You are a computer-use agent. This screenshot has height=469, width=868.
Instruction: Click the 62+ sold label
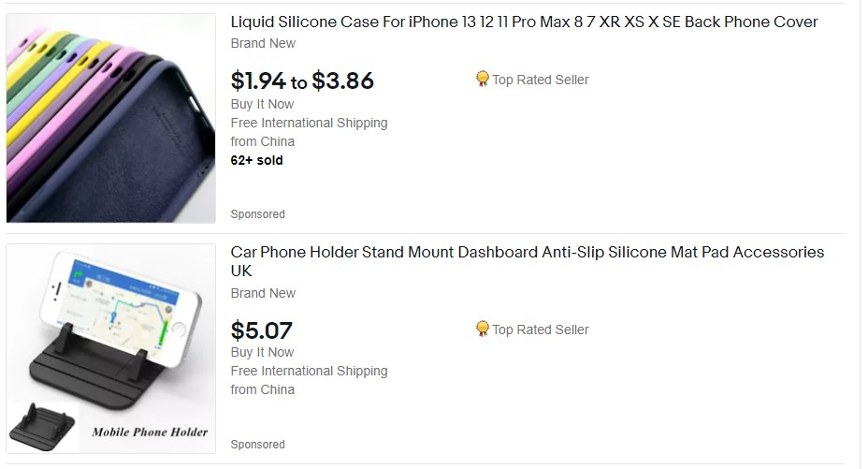point(257,160)
